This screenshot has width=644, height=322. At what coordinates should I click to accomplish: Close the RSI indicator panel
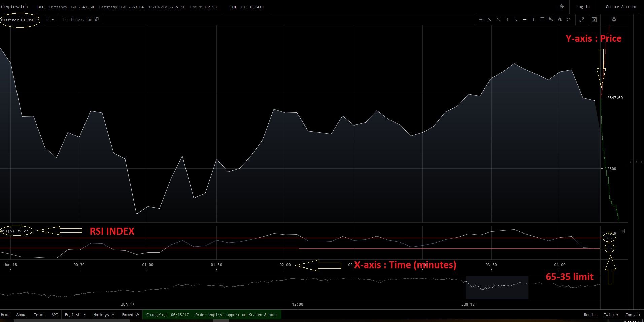pos(623,231)
